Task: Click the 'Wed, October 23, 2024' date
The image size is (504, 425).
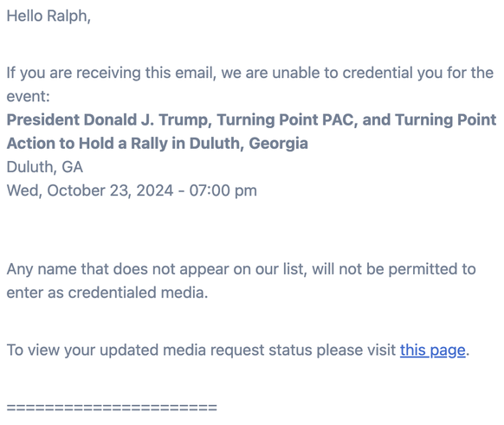Action: [x=90, y=190]
